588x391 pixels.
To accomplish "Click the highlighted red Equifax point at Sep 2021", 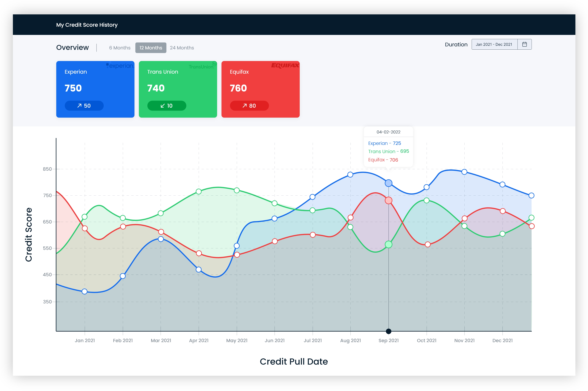I will 388,200.
